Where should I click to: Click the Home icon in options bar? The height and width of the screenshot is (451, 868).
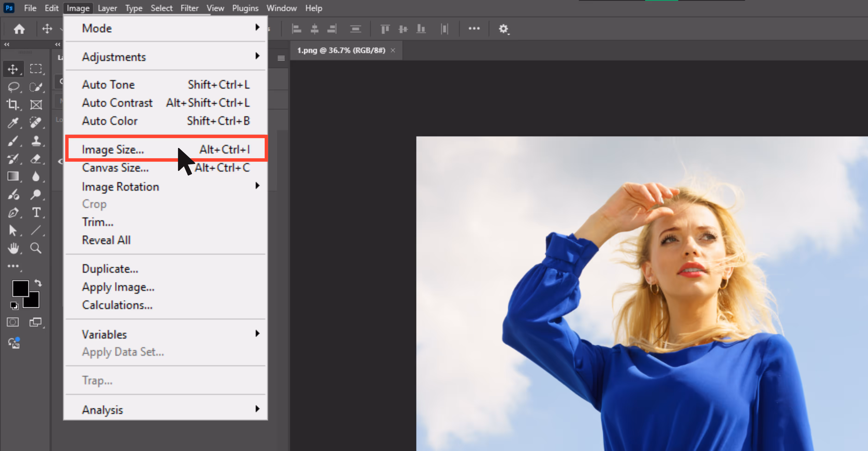coord(19,29)
